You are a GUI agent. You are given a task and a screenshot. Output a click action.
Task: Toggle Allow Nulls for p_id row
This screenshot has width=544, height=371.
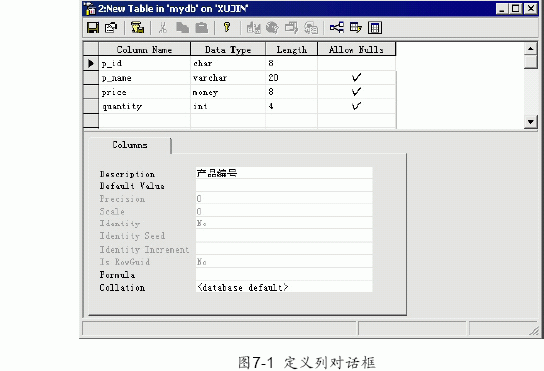click(x=356, y=63)
